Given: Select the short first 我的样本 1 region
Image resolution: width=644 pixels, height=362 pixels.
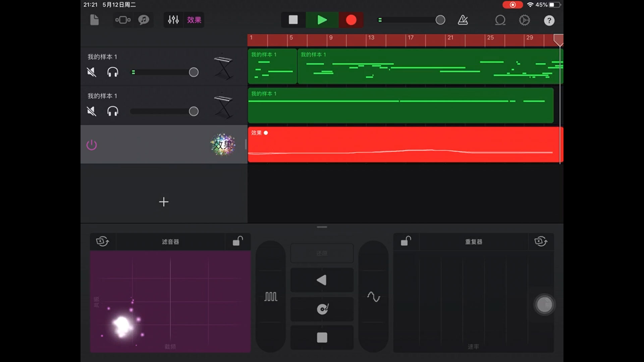Looking at the screenshot, I should tap(272, 66).
